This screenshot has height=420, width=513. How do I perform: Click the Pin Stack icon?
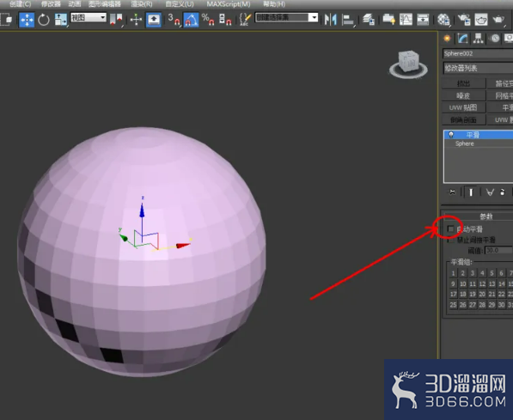(x=452, y=192)
